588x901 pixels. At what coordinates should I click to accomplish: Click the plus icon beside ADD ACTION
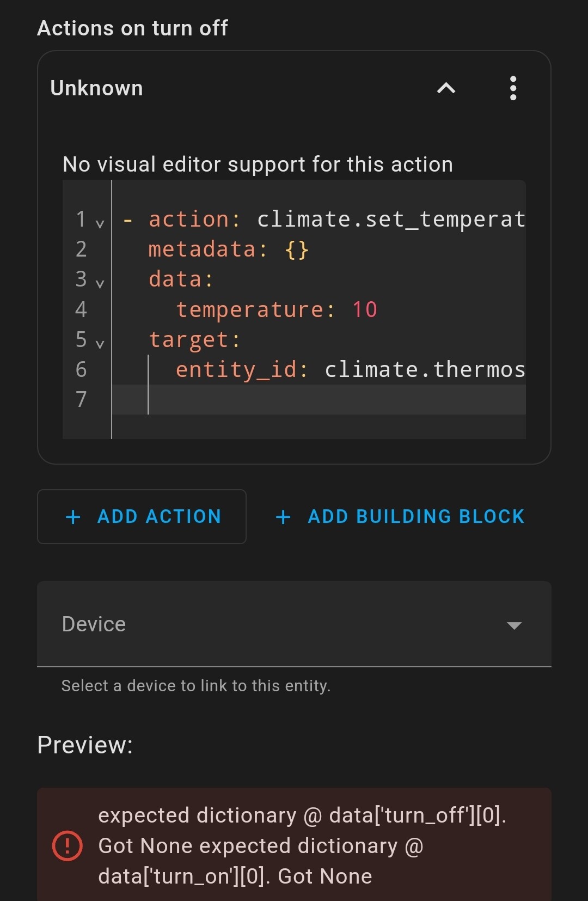tap(73, 517)
